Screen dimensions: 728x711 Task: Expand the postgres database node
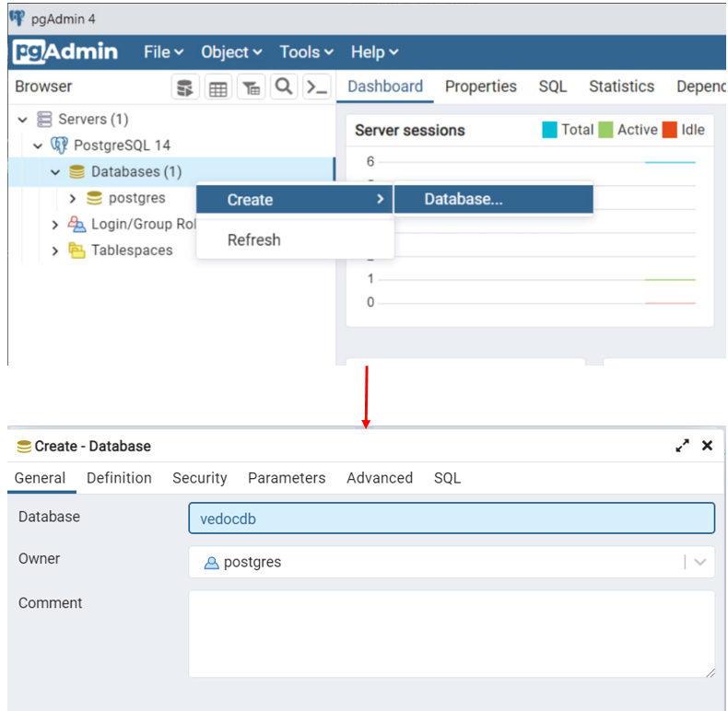coord(73,198)
